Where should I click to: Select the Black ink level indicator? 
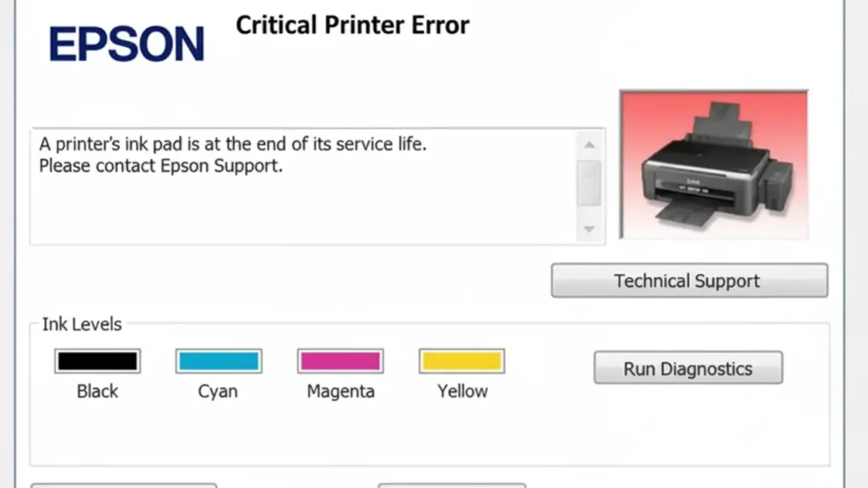pos(97,360)
